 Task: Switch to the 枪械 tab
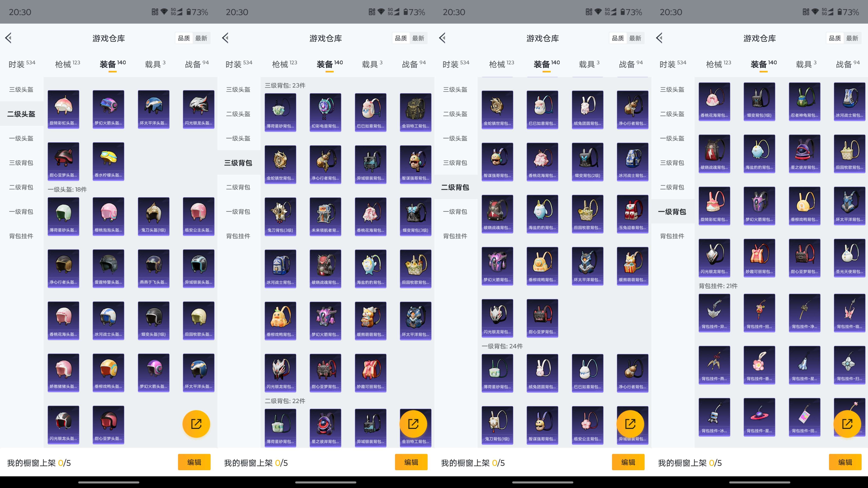pos(67,64)
